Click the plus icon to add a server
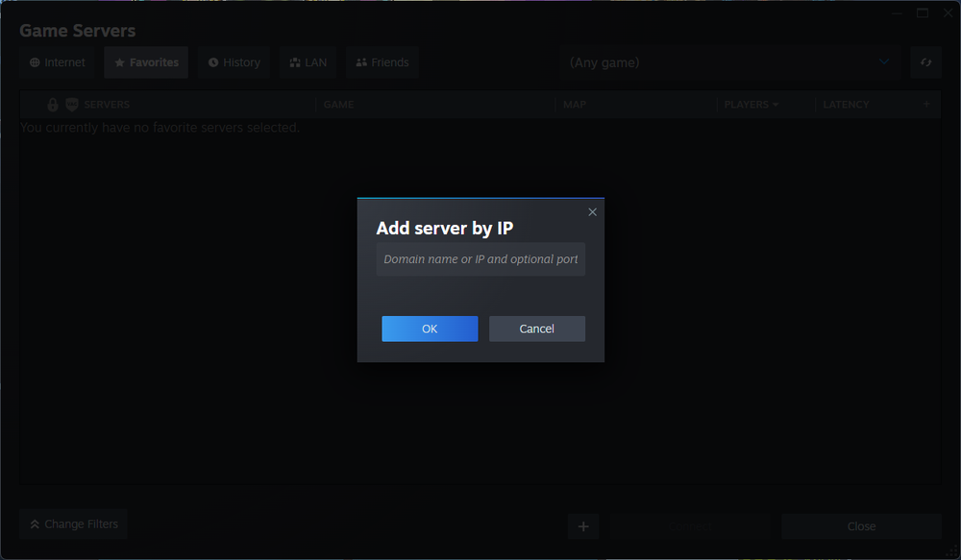Image resolution: width=961 pixels, height=560 pixels. pos(582,526)
